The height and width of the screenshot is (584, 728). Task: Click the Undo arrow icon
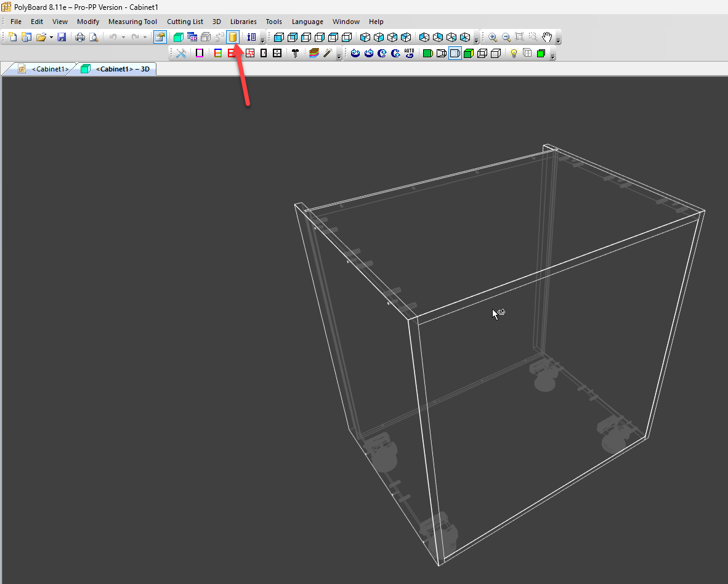[x=113, y=37]
